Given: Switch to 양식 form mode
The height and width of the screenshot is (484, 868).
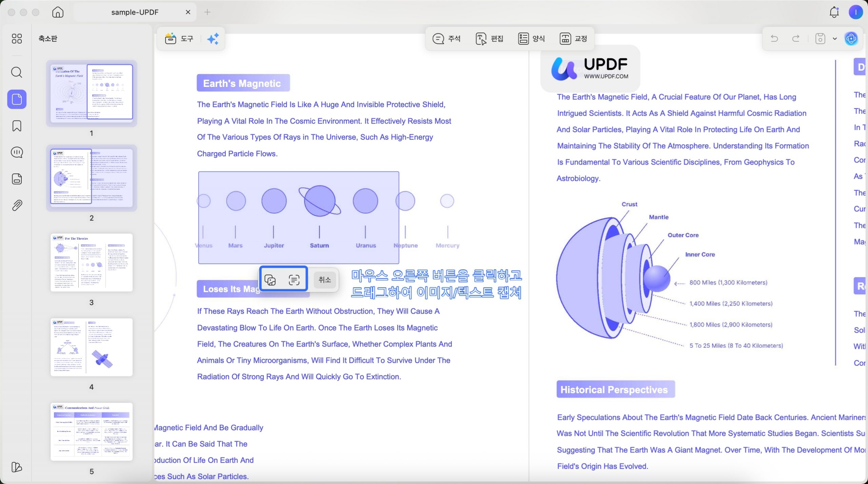Looking at the screenshot, I should coord(531,39).
